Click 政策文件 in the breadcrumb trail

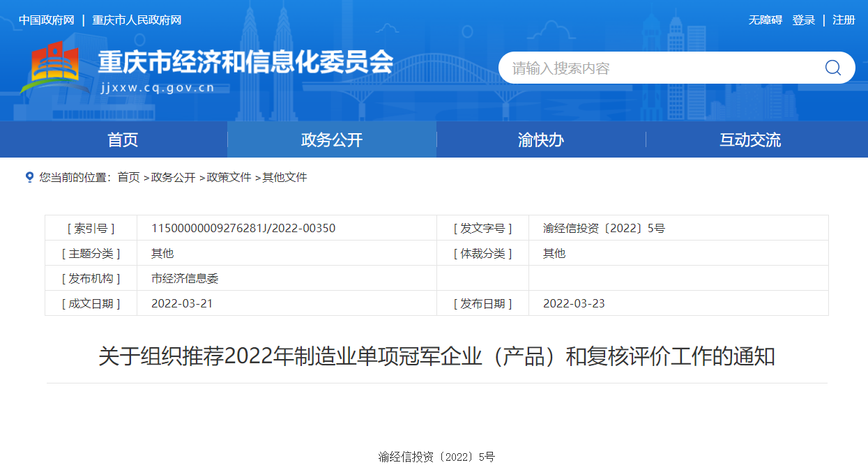tap(229, 177)
